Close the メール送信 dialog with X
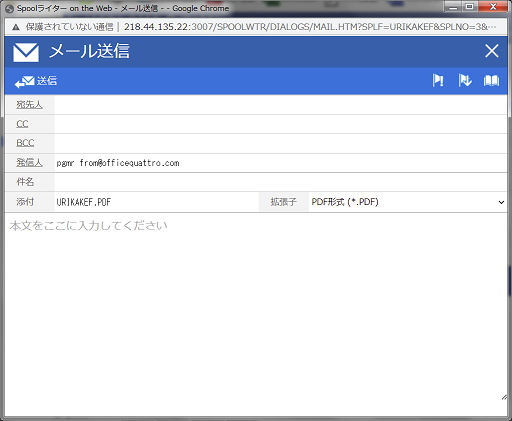512x421 pixels. click(x=492, y=51)
